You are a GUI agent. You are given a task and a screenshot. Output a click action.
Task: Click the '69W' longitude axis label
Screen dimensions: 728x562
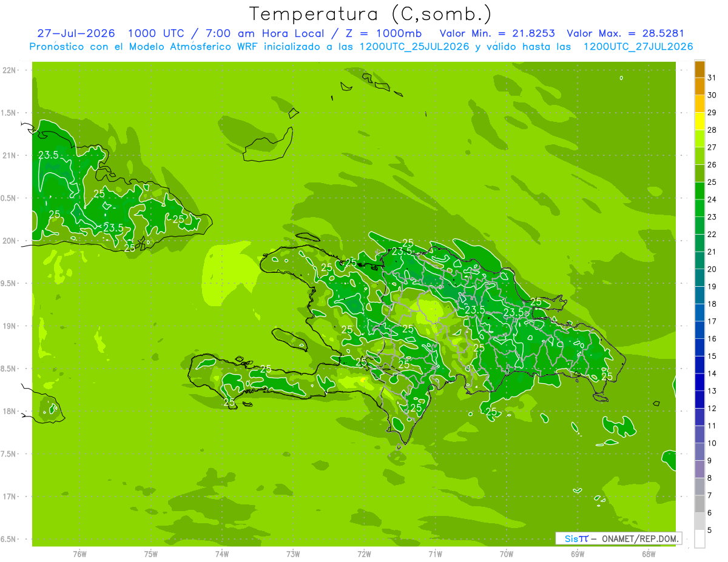(x=578, y=554)
